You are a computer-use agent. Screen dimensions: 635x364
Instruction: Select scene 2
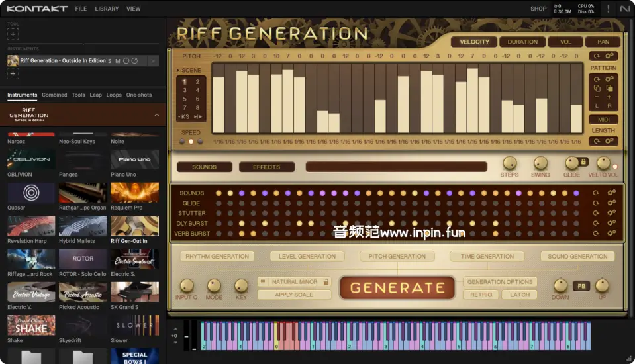pos(197,82)
